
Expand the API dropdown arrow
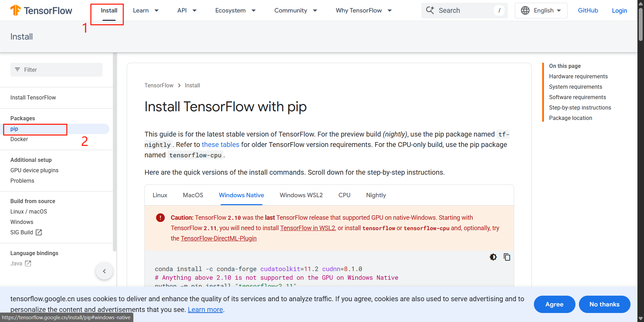click(x=195, y=10)
